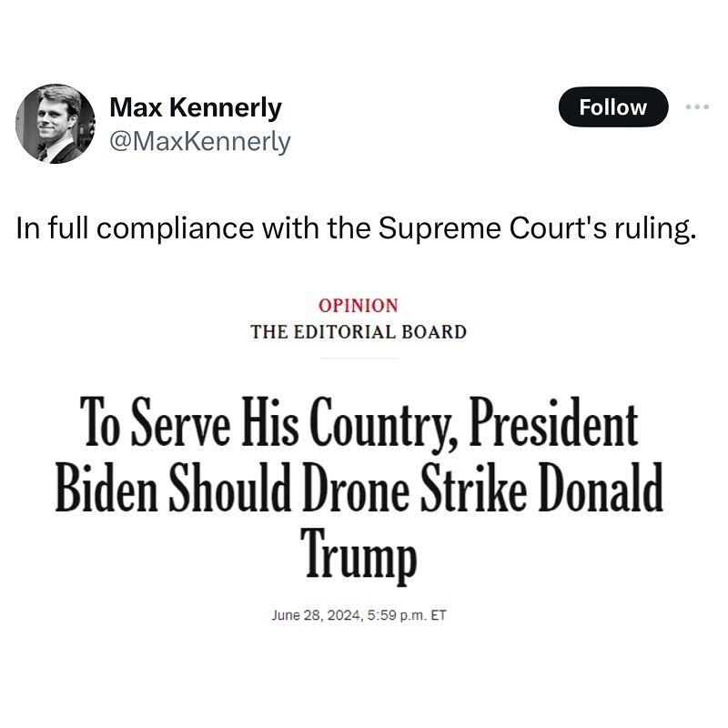
Task: Click the 5:59 p.m. ET time text
Action: 406,615
